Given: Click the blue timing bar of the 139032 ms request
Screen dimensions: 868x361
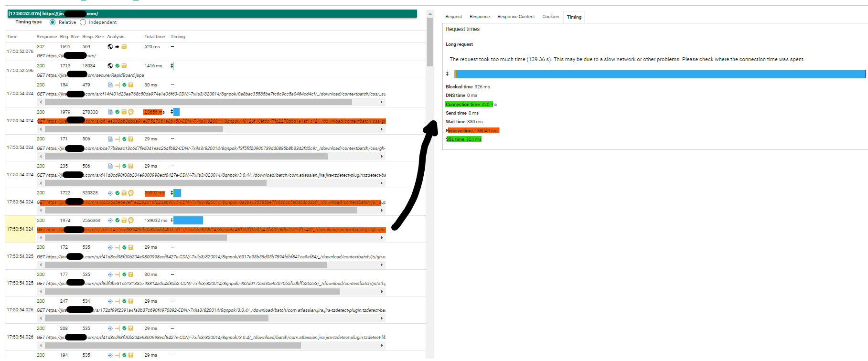Looking at the screenshot, I should click(x=188, y=221).
